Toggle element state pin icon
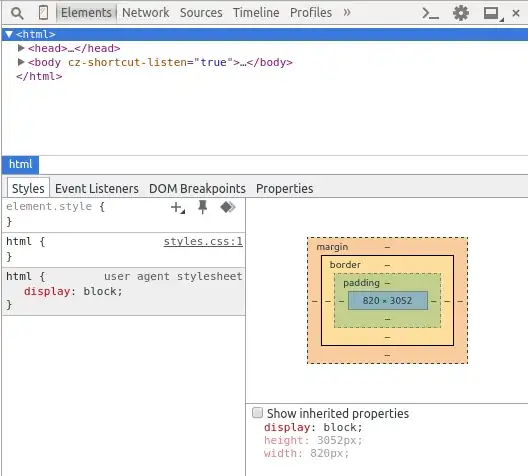The height and width of the screenshot is (476, 528). pyautogui.click(x=202, y=207)
